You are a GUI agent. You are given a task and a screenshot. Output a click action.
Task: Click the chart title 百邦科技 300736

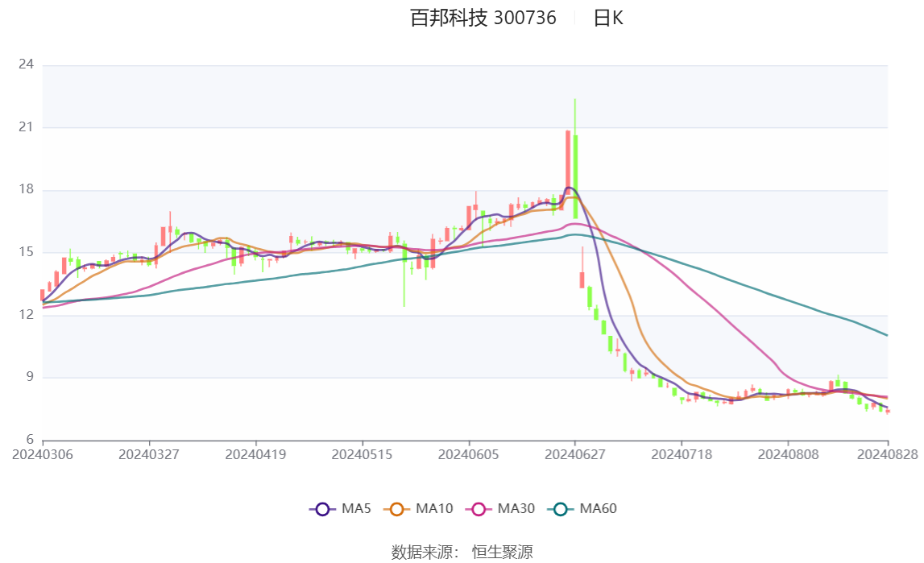(483, 19)
